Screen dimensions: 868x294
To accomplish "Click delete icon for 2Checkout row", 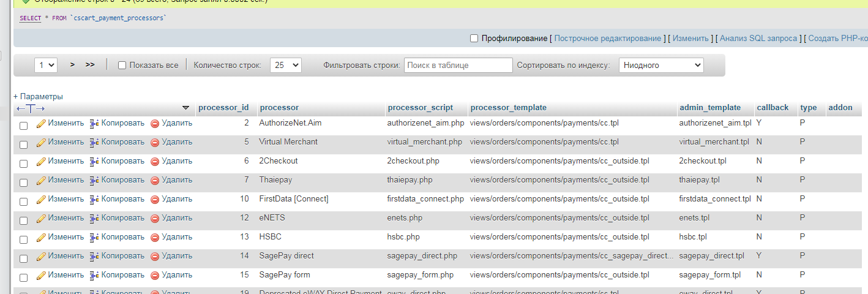I will (x=155, y=161).
